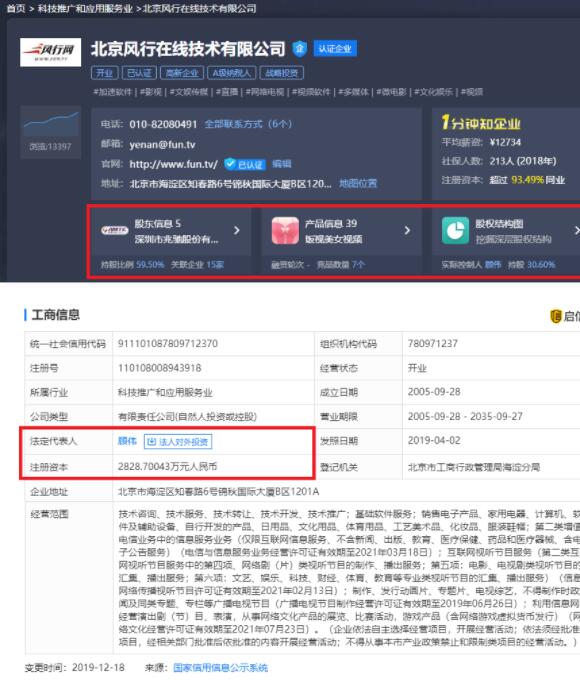Expand the 产品信息 card arrow

point(407,231)
